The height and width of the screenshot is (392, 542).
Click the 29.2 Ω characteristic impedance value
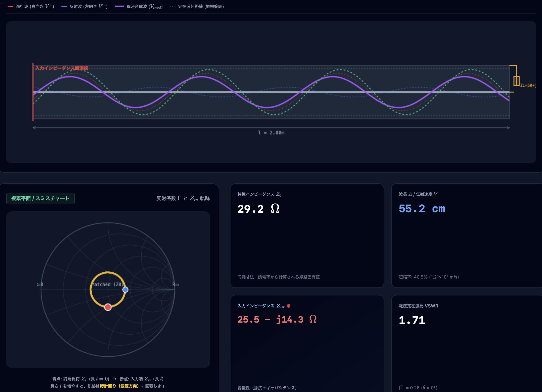coord(258,209)
